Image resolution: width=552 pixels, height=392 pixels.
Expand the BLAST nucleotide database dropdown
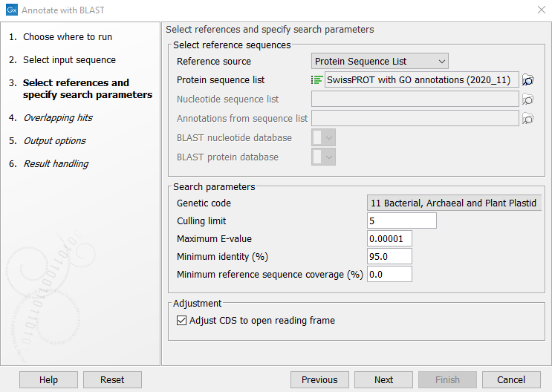[324, 137]
